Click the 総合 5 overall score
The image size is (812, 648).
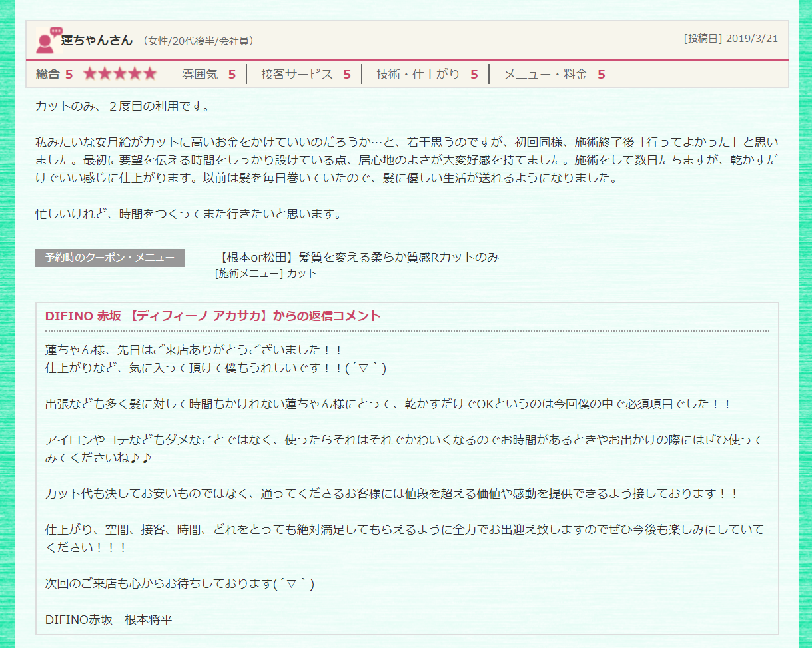[54, 74]
